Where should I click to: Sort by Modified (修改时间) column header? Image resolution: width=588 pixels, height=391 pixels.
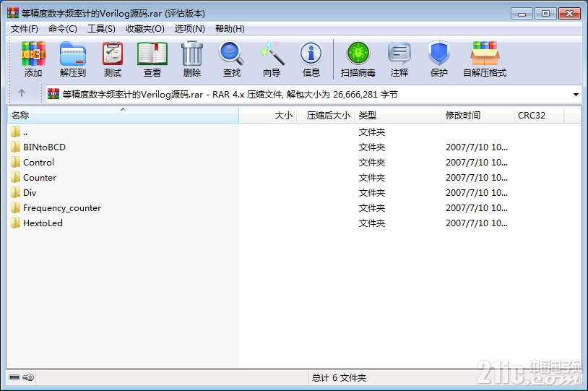pos(477,115)
